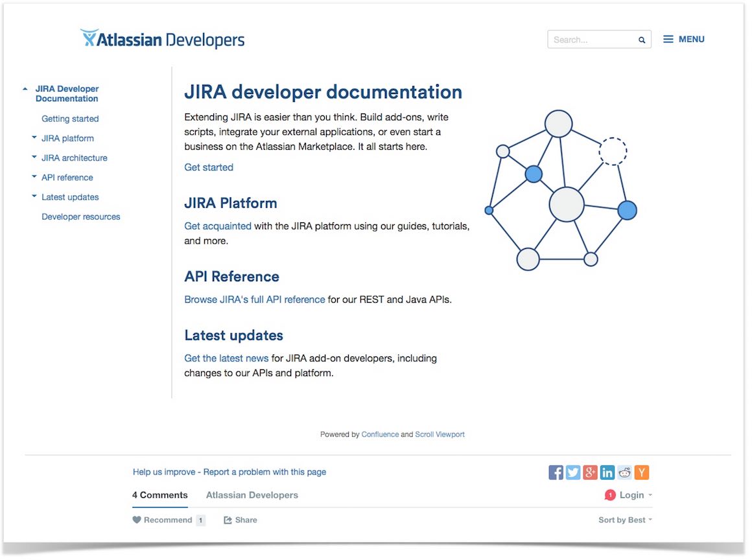752x560 pixels.
Task: Expand the Latest updates sidebar item
Action: [x=34, y=196]
